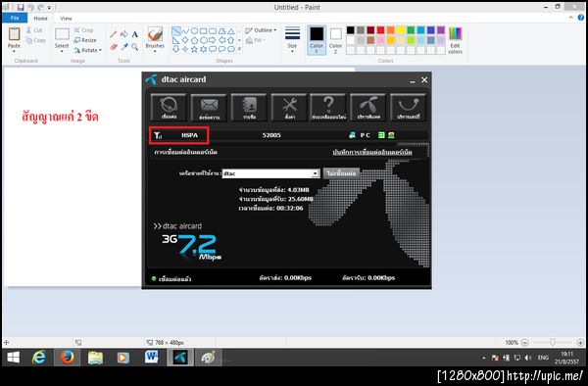This screenshot has width=588, height=386.
Task: Click the 52005 operator code text
Action: pyautogui.click(x=271, y=135)
